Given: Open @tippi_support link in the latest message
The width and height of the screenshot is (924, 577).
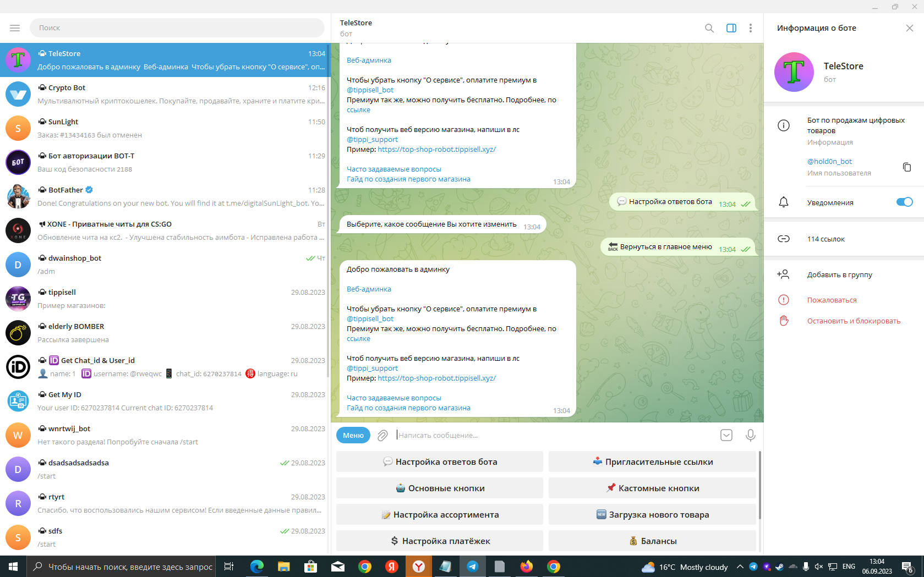Looking at the screenshot, I should click(372, 368).
